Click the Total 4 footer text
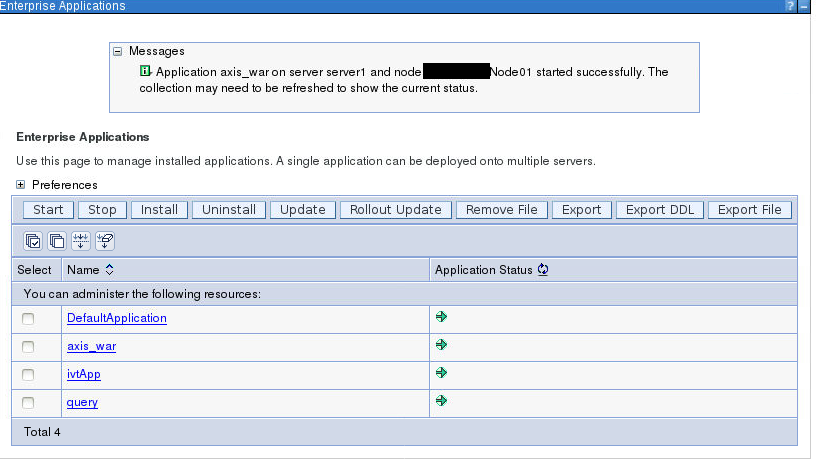This screenshot has width=816, height=464. (42, 432)
